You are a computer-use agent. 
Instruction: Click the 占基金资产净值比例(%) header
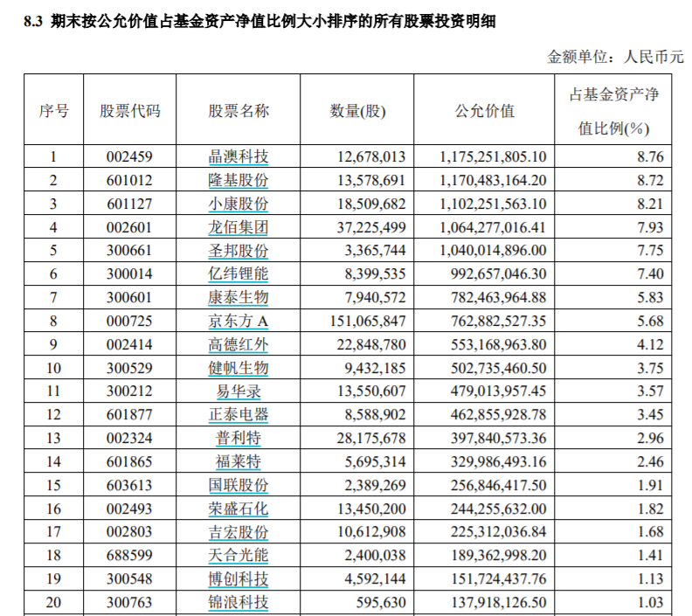613,111
